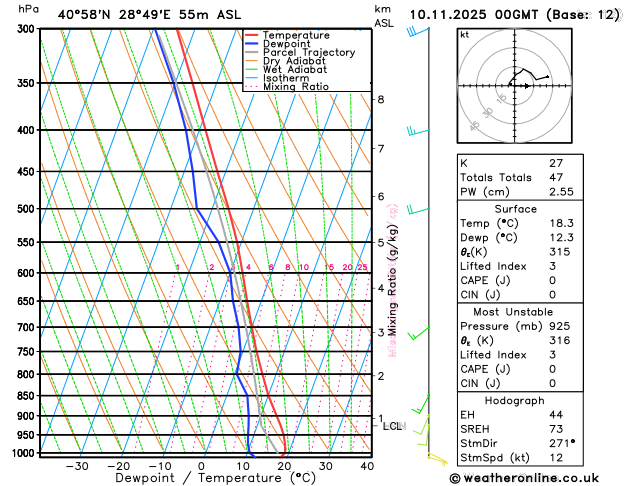The width and height of the screenshot is (629, 486).
Task: Click the 'Most Unstable' section header
Action: click(513, 312)
